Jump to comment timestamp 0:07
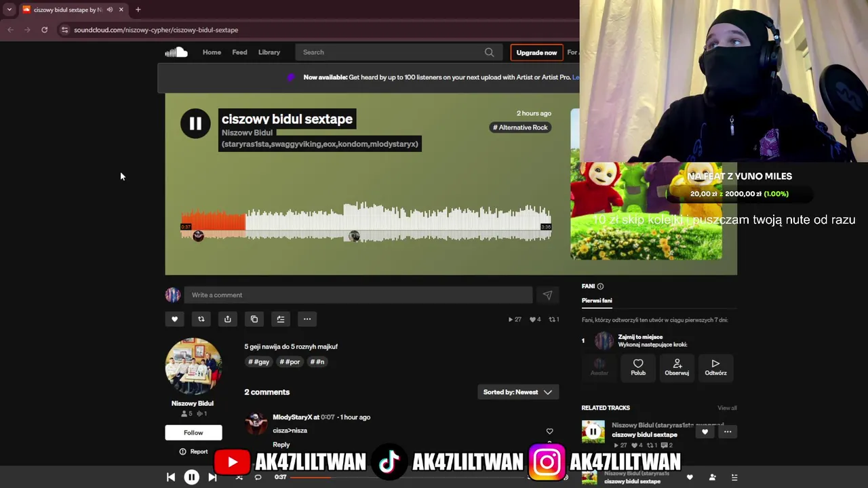The image size is (868, 488). tap(328, 418)
